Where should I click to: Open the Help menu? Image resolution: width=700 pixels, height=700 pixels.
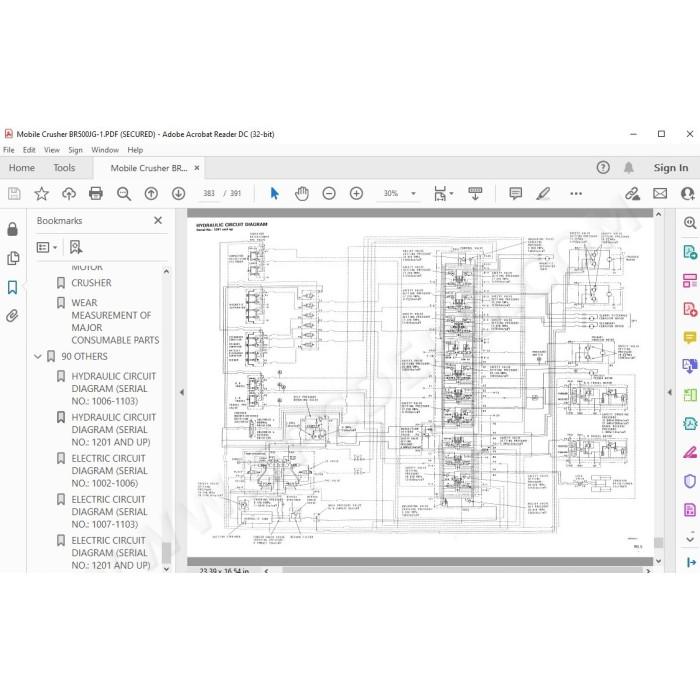pos(135,150)
